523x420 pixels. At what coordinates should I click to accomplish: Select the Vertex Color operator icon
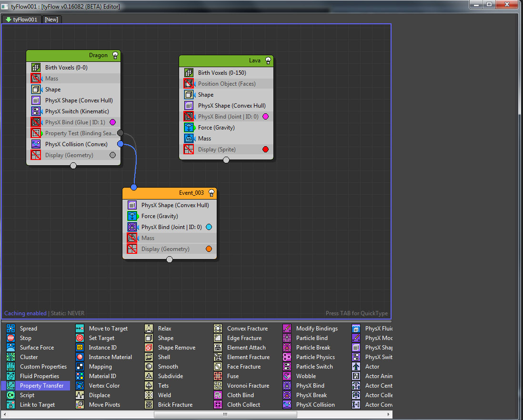click(x=80, y=385)
